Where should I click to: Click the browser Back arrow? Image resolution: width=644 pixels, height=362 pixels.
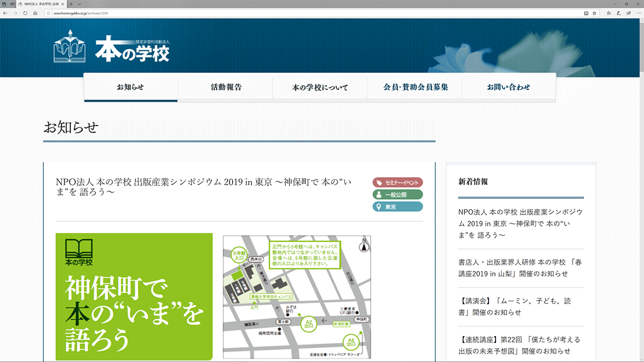point(5,13)
